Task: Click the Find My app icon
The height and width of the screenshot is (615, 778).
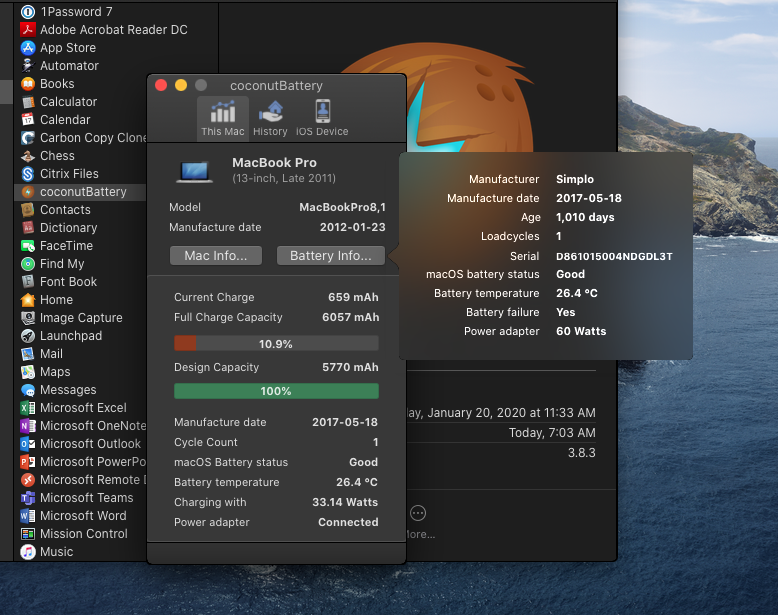Action: tap(28, 264)
